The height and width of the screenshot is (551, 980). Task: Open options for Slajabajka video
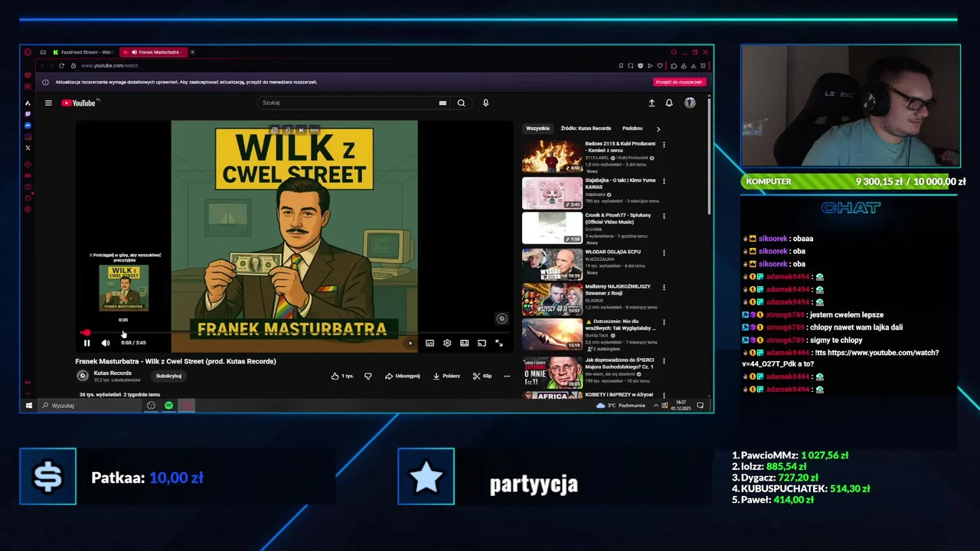(664, 181)
